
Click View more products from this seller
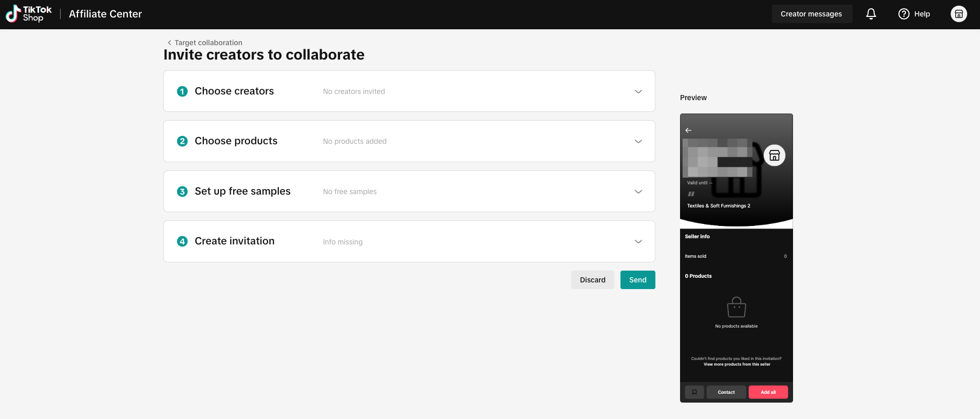(x=737, y=365)
